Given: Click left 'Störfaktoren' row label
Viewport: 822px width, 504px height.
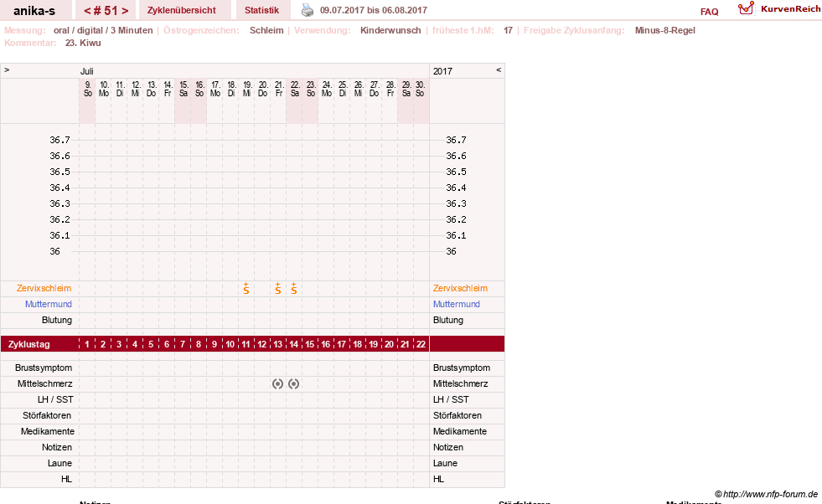Looking at the screenshot, I should (x=47, y=415).
